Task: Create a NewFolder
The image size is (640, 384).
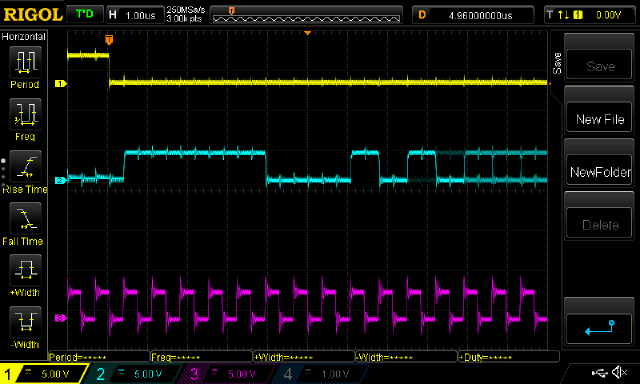Action: tap(599, 170)
